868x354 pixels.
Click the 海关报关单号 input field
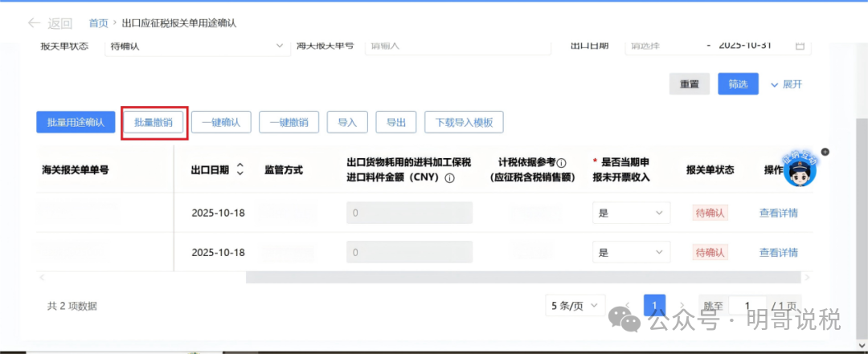pyautogui.click(x=458, y=46)
